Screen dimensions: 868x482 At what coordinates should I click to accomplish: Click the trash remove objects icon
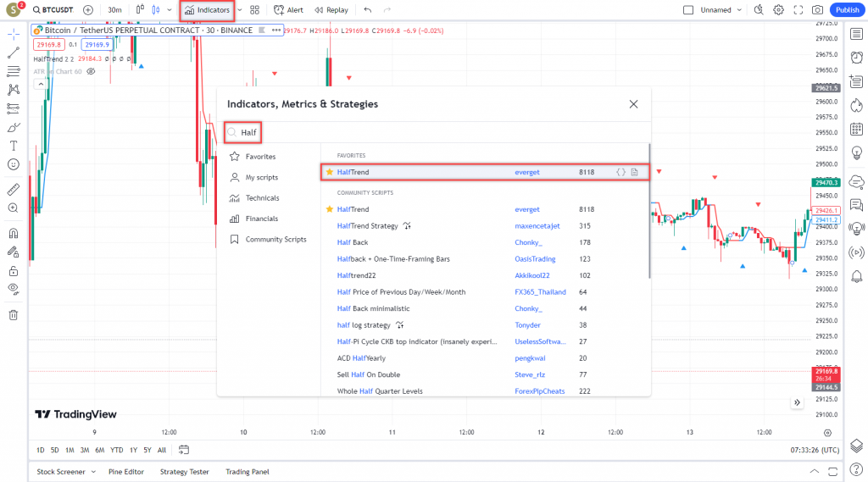(14, 315)
